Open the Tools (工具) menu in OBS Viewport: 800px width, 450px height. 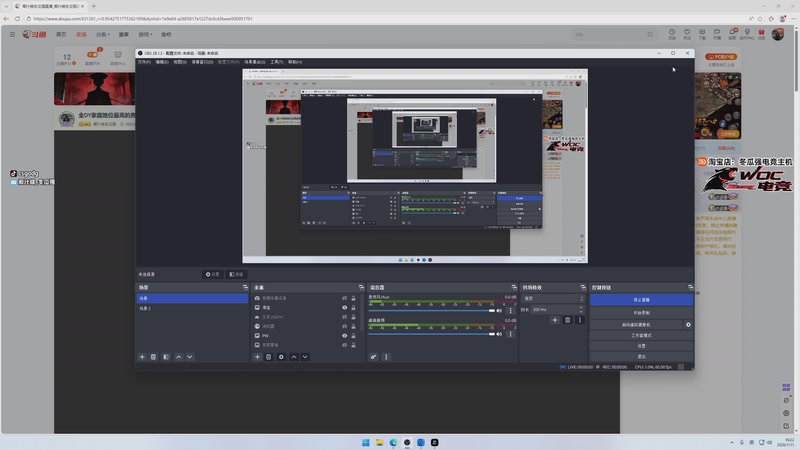pos(276,62)
